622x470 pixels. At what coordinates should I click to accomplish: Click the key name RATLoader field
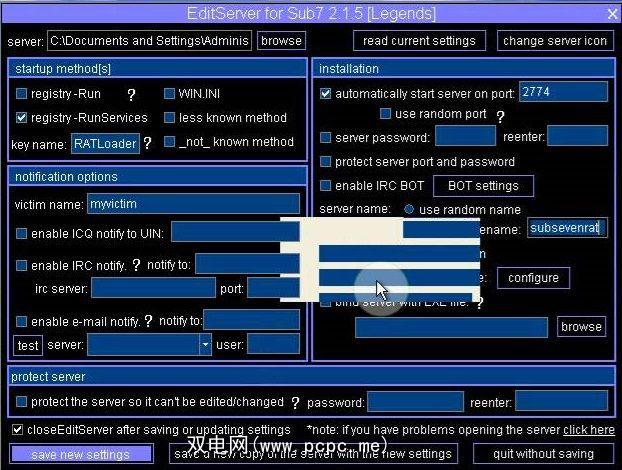click(x=105, y=144)
